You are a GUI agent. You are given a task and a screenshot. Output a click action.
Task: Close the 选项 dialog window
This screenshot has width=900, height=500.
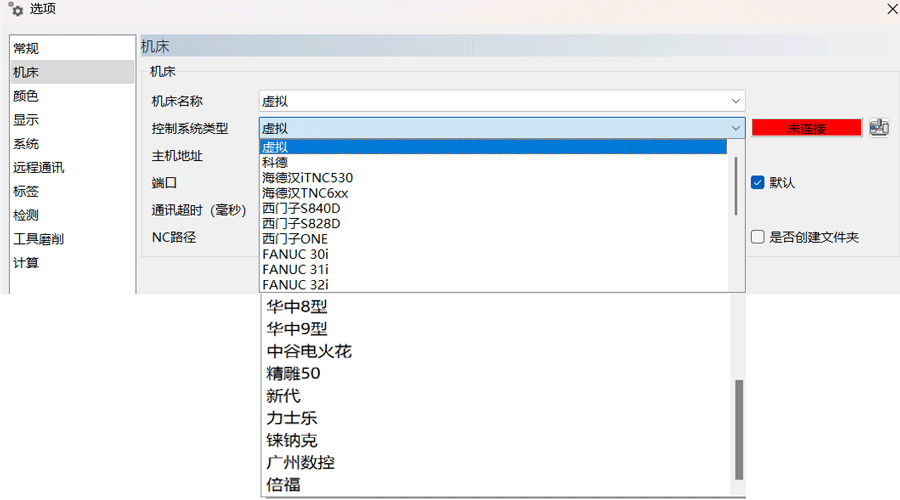coord(893,9)
